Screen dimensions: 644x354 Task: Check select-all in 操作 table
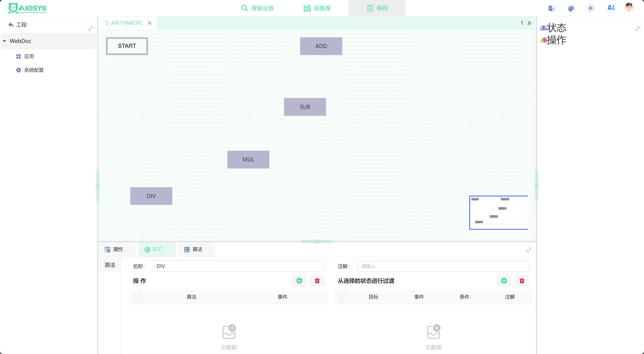[x=138, y=297]
